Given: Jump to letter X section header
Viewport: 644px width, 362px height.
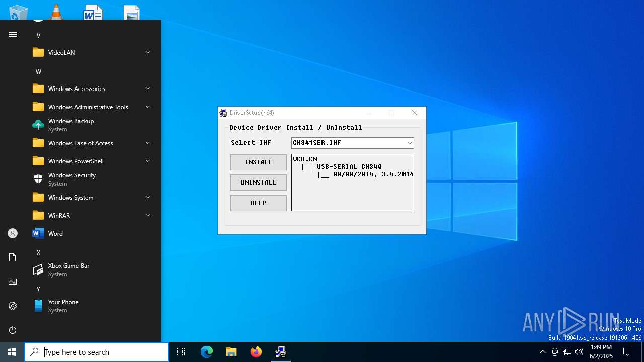Looking at the screenshot, I should [x=38, y=252].
